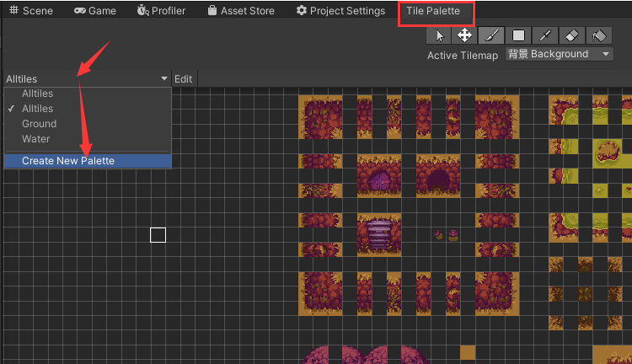Activate the Move selection tool

point(464,36)
